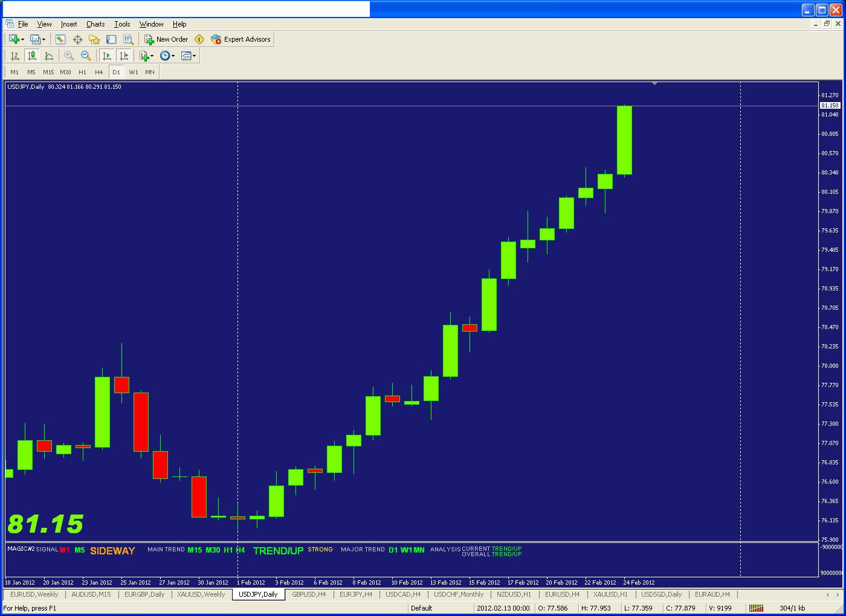Toggle candlestick chart mode
Viewport: 846px width, 616px height.
pyautogui.click(x=32, y=56)
